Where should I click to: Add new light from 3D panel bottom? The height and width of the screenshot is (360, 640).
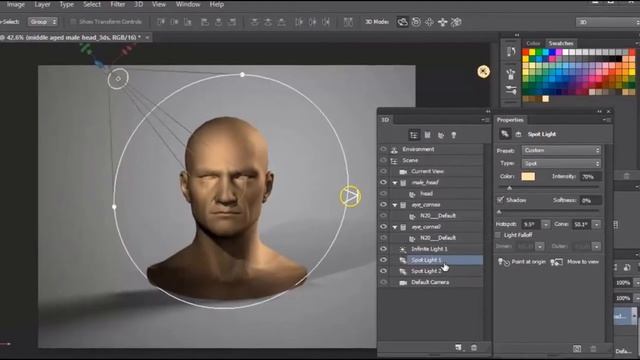458,347
